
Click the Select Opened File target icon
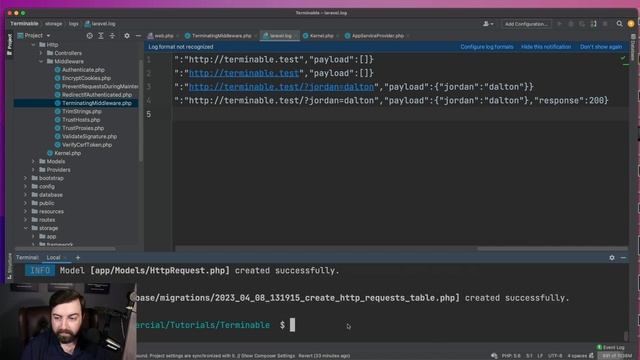click(x=89, y=36)
